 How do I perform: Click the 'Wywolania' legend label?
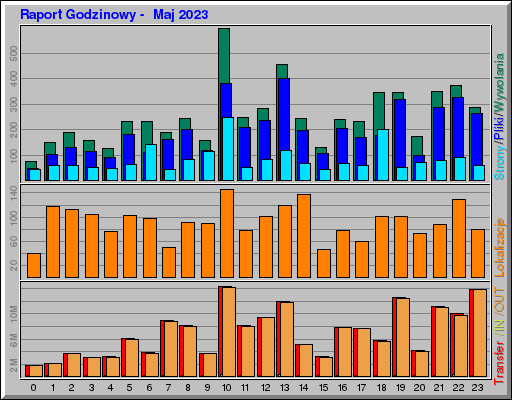(x=499, y=83)
